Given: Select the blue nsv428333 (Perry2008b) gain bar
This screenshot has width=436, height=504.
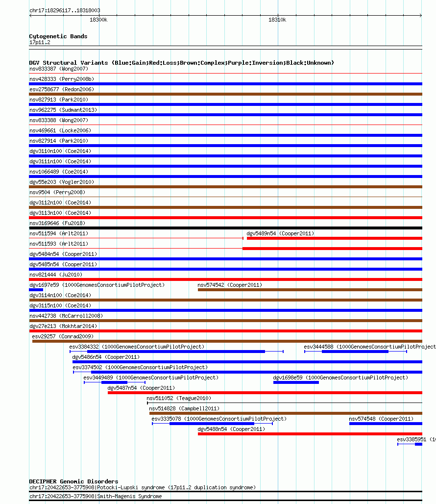Looking at the screenshot, I should click(x=226, y=84).
